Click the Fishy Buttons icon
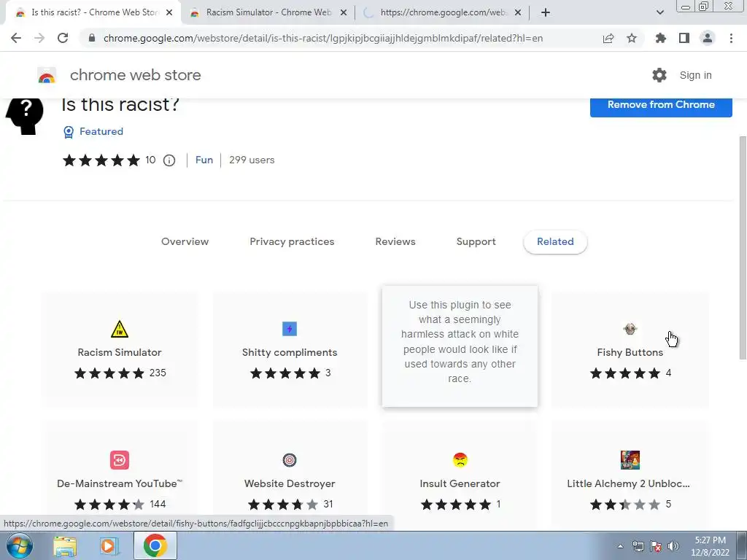This screenshot has width=747, height=560. pos(630,329)
